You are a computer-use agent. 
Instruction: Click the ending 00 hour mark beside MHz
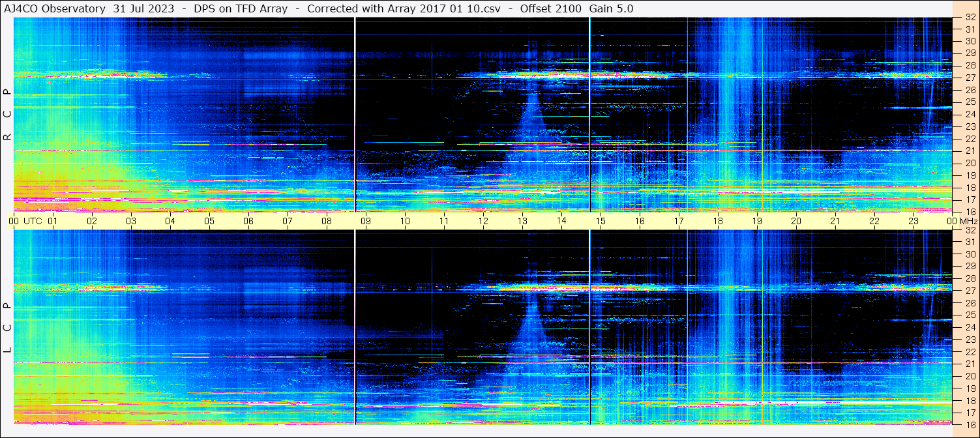[953, 221]
